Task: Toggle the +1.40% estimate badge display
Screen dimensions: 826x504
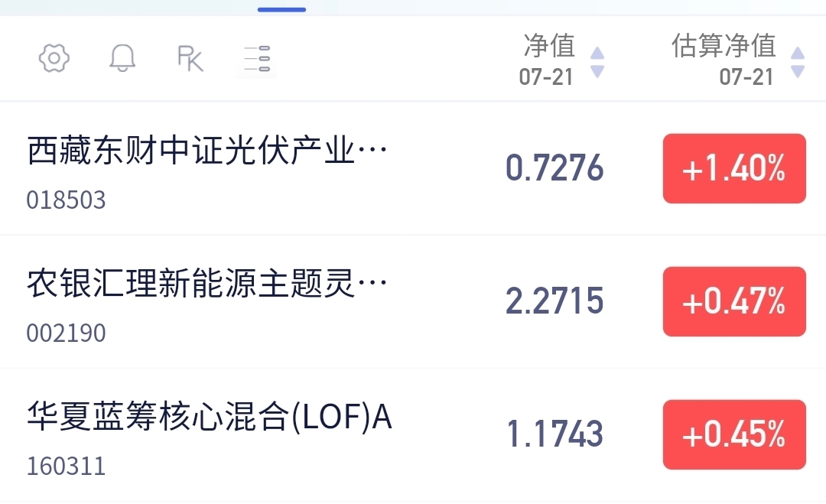Action: click(734, 168)
